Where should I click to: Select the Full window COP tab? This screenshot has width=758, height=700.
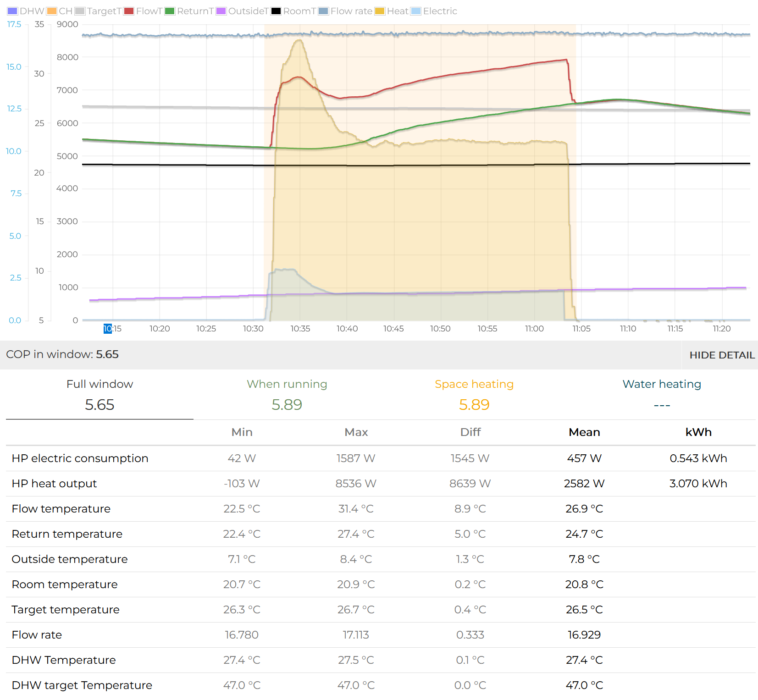[x=100, y=395]
